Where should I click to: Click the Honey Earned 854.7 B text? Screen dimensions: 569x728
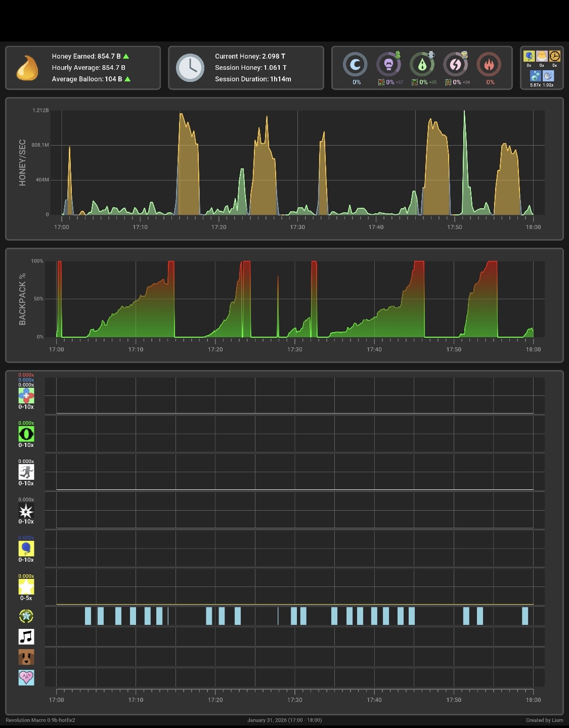pyautogui.click(x=86, y=56)
